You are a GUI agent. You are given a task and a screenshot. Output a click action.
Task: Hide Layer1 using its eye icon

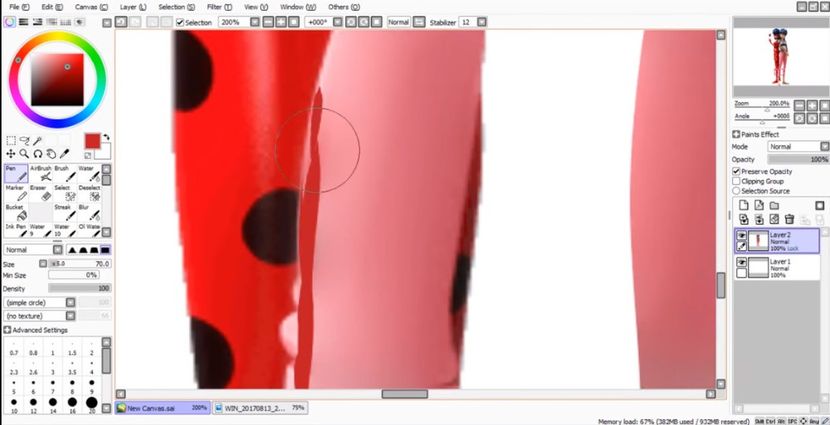click(742, 263)
